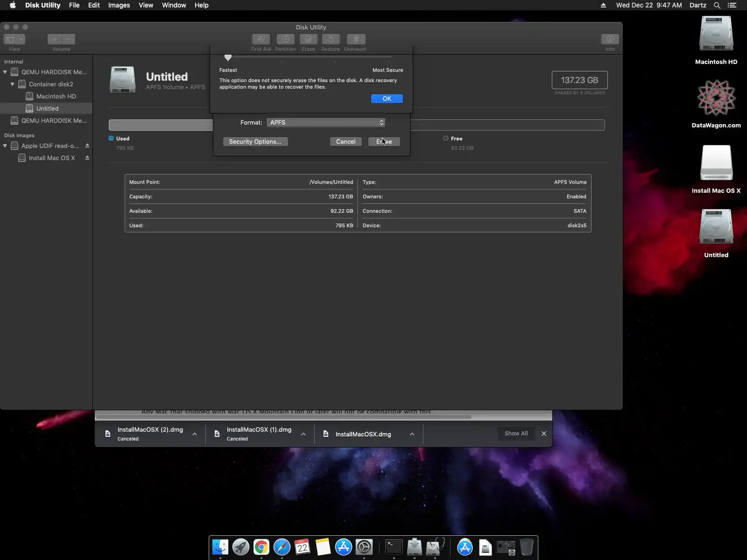This screenshot has width=747, height=560.
Task: Expand options for InstallMacOSX.dmg download
Action: pyautogui.click(x=412, y=434)
